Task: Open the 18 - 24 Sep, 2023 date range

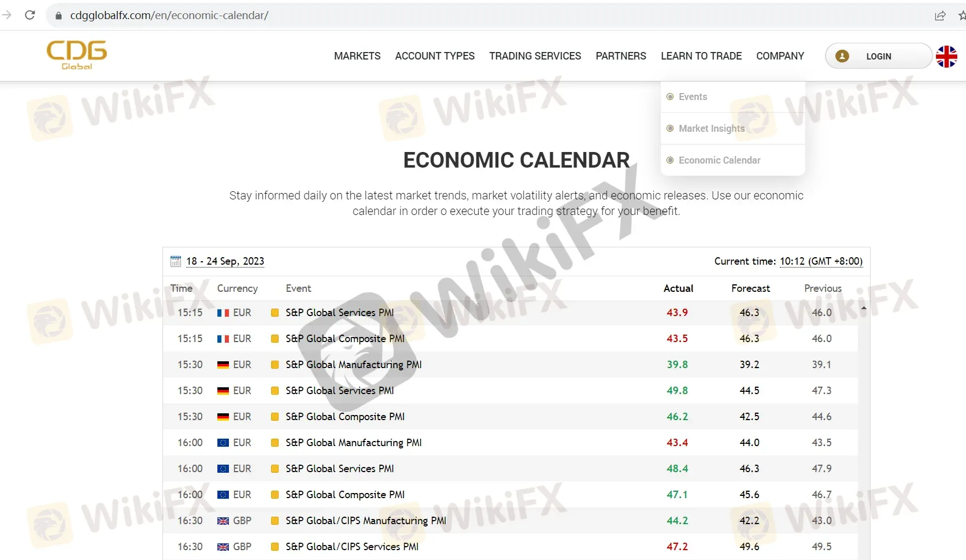Action: (225, 261)
